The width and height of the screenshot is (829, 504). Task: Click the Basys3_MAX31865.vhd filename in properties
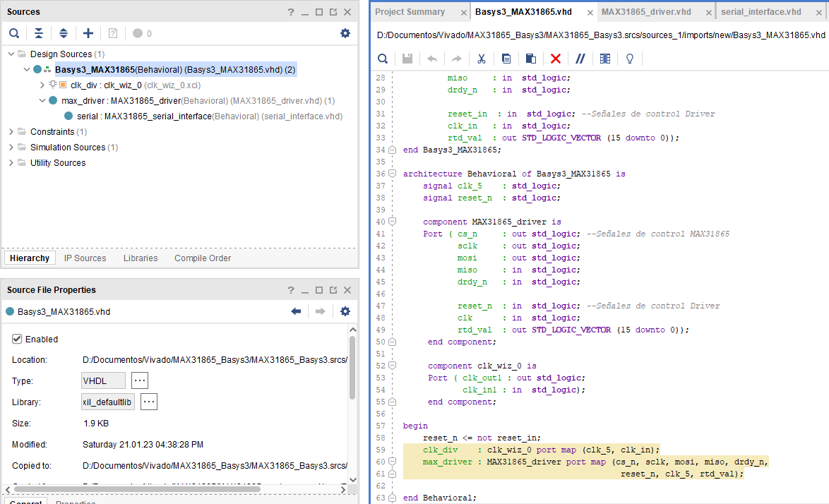click(64, 312)
